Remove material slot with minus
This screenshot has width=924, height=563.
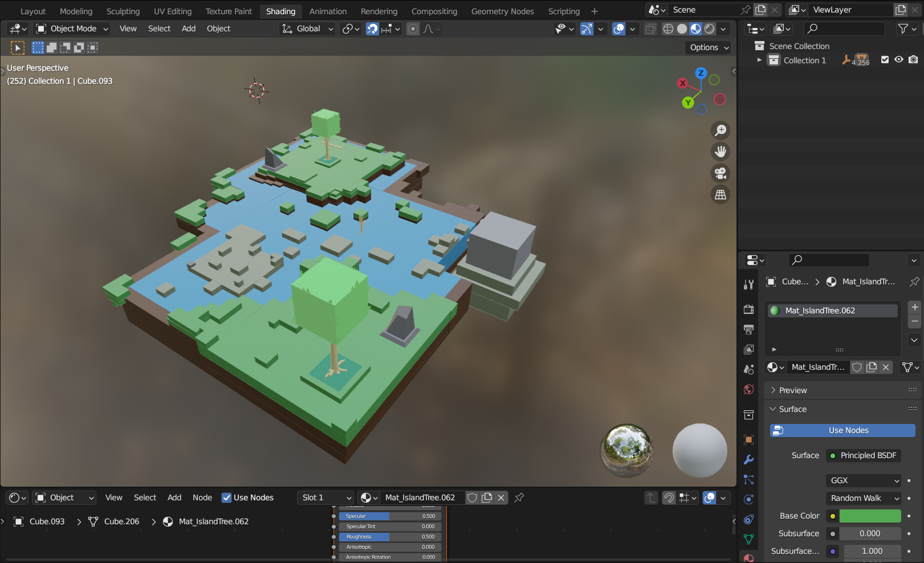tap(915, 321)
